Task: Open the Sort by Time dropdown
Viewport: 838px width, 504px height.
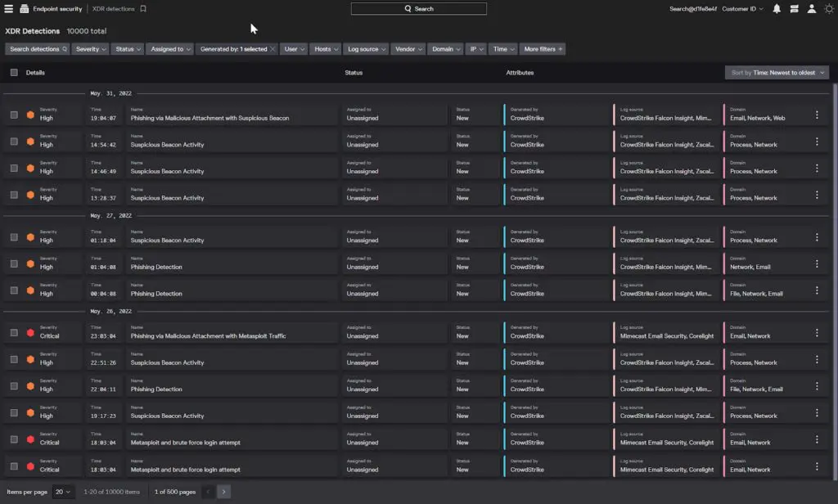Action: click(776, 72)
